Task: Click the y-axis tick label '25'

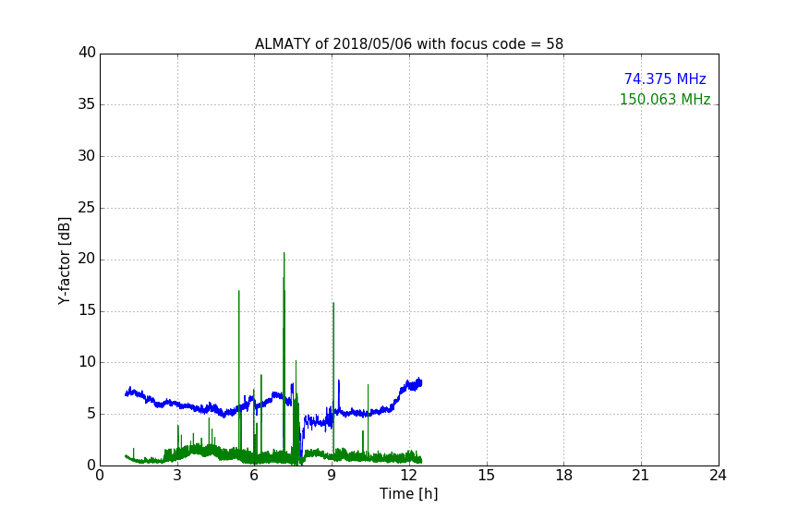Action: [87, 207]
